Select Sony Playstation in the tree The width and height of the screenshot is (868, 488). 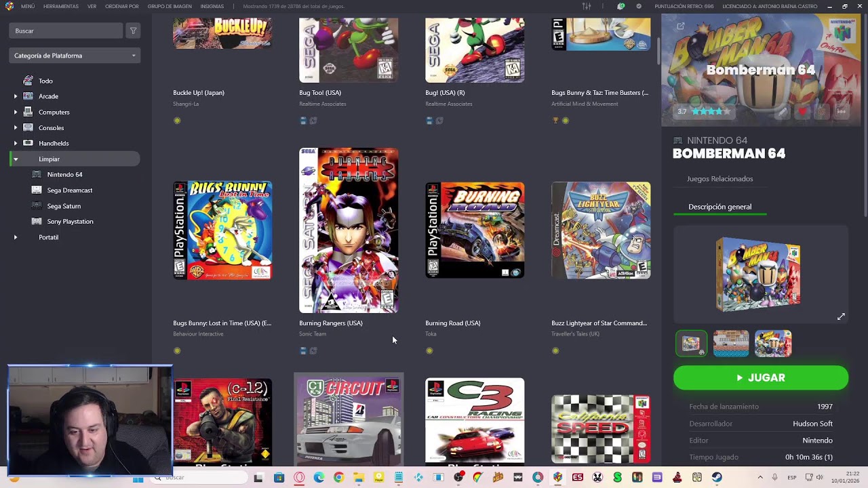pos(71,221)
